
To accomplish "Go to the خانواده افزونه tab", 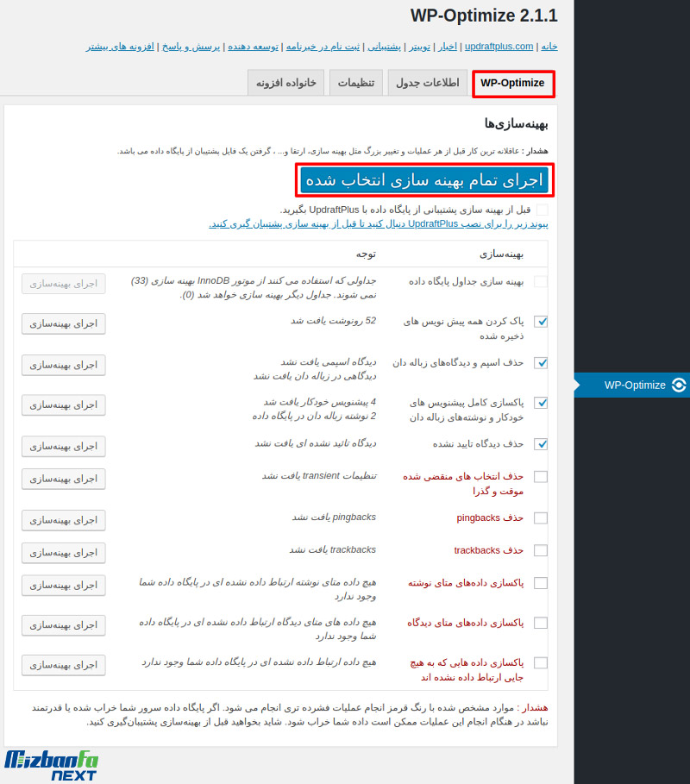I will point(286,83).
